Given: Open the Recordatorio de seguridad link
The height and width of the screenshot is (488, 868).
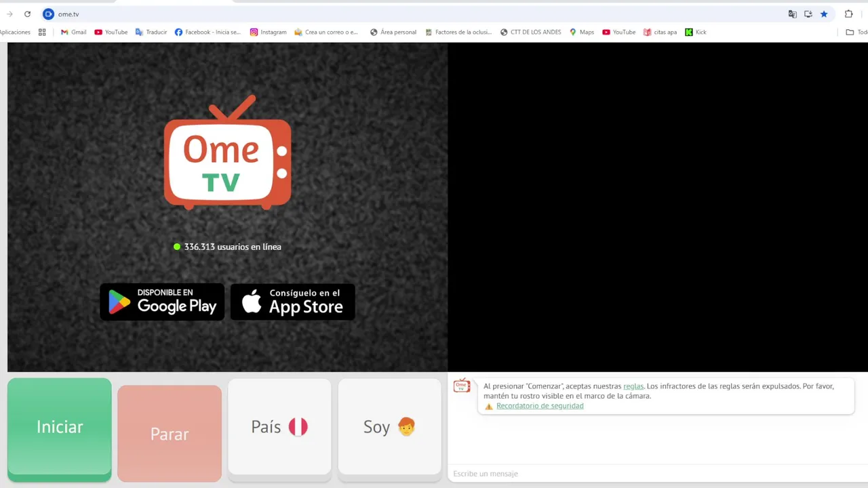Looking at the screenshot, I should [x=540, y=406].
